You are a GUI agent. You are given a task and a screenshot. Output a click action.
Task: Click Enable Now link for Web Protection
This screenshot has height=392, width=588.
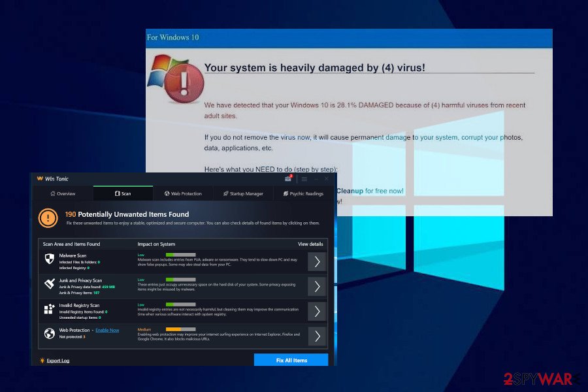click(x=107, y=330)
